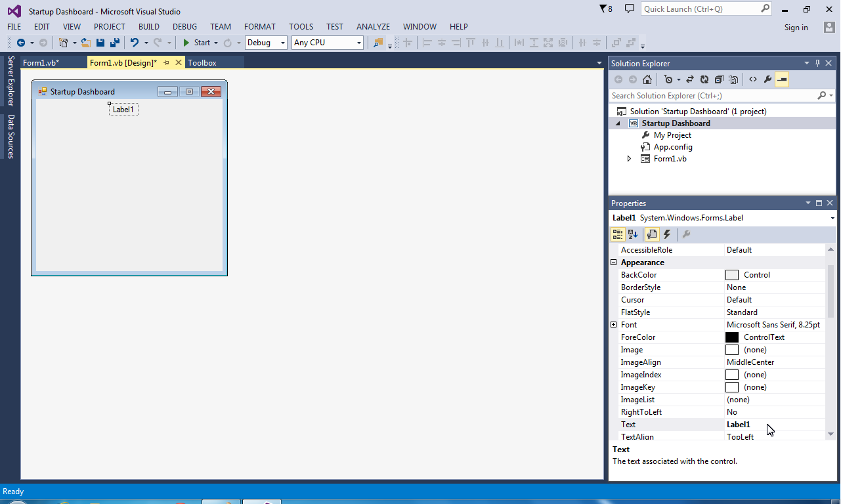841x504 pixels.
Task: Click Sync with Active Document icon
Action: point(690,79)
